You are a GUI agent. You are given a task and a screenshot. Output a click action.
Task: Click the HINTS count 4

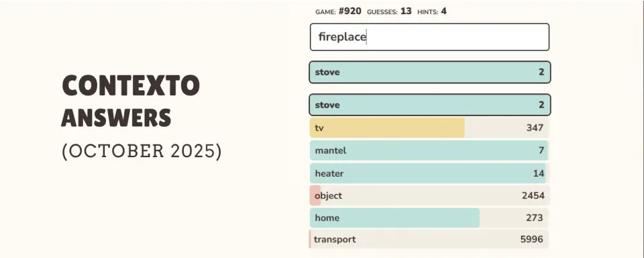443,11
